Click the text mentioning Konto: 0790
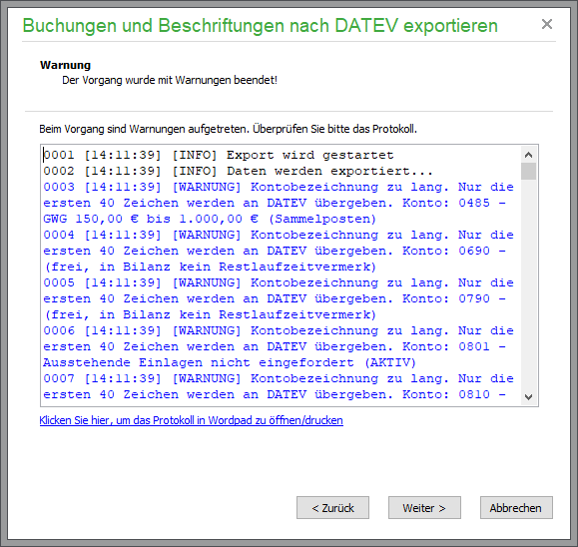Viewport: 578px width, 547px height. tap(275, 299)
